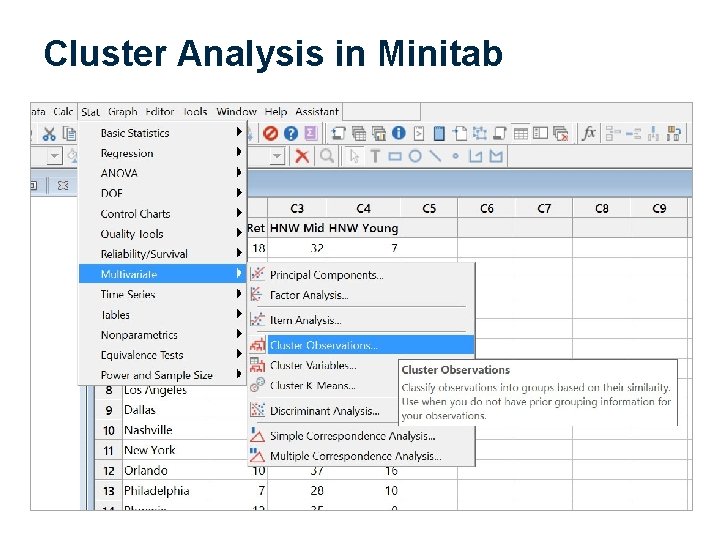Expand the Basic Statistics submenu

click(163, 133)
